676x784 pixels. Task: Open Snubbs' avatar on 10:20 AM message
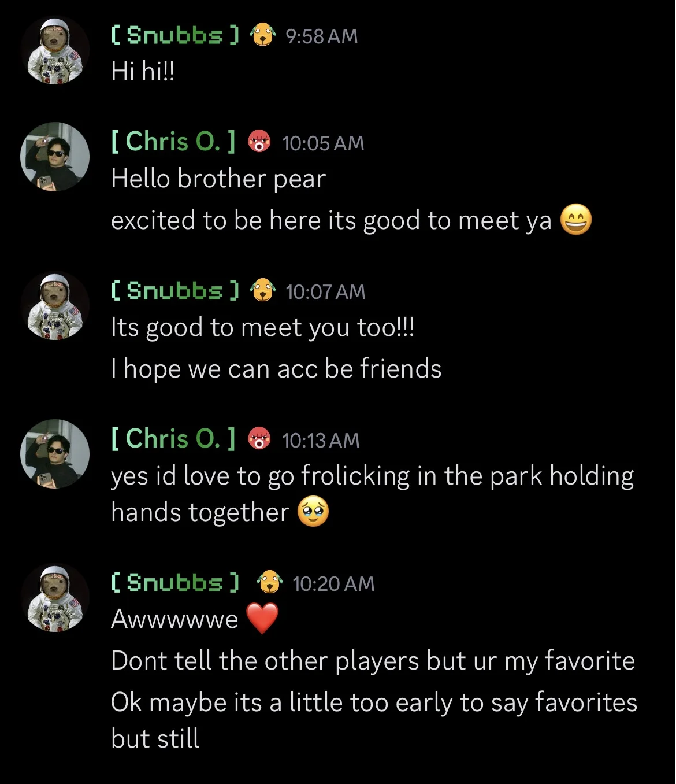(55, 597)
